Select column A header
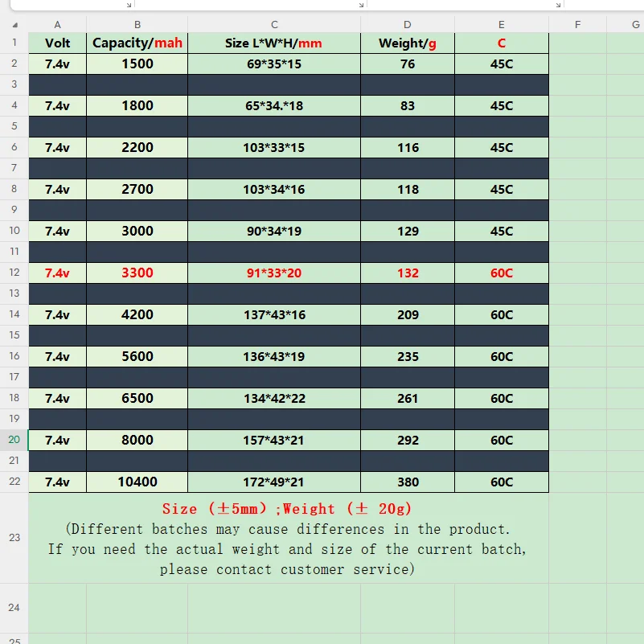Screen dimensions: 644x644 pos(58,25)
